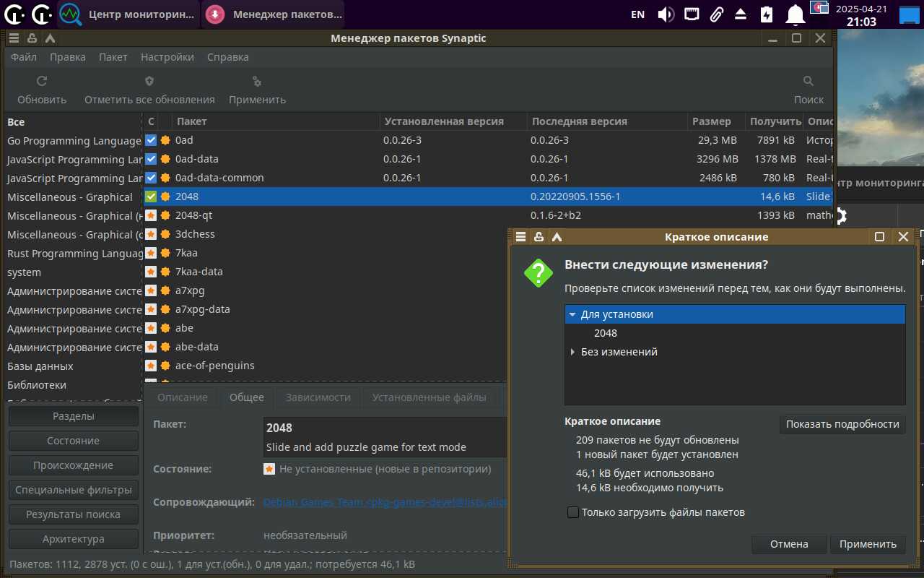Click Отметить все обновления shield icon
The image size is (924, 578).
pos(149,82)
